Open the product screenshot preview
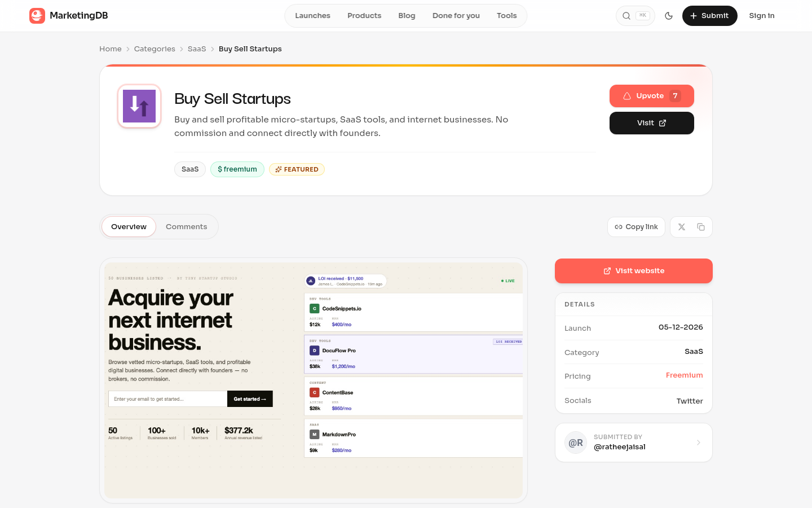The width and height of the screenshot is (812, 508). tap(314, 380)
